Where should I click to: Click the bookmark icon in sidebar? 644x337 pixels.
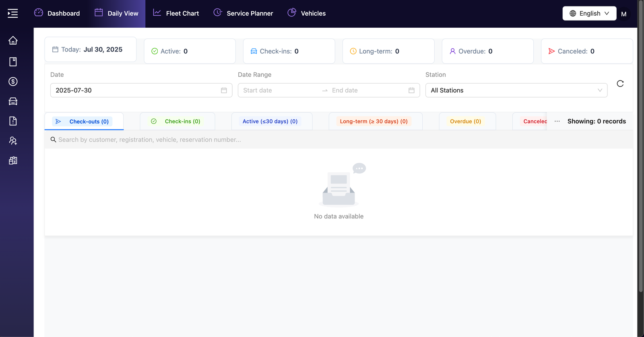13,62
